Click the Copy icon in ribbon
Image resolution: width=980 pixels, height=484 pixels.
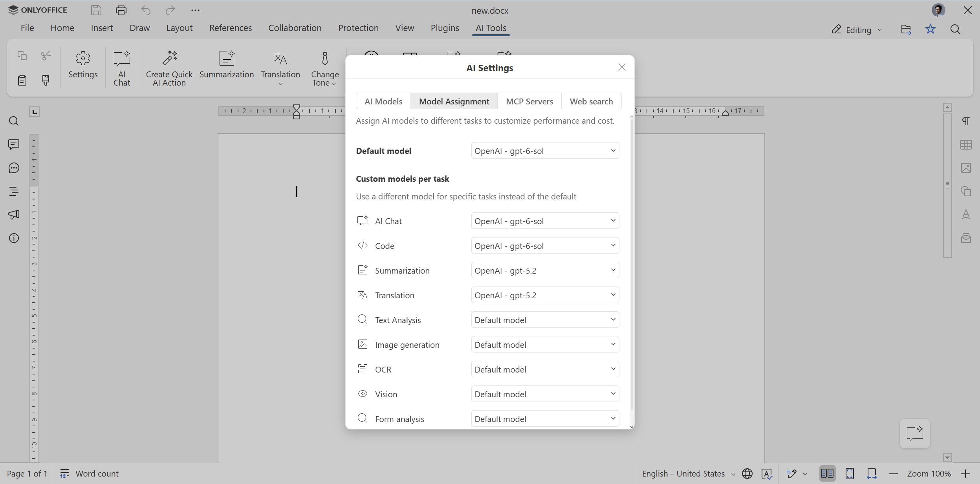coord(22,56)
